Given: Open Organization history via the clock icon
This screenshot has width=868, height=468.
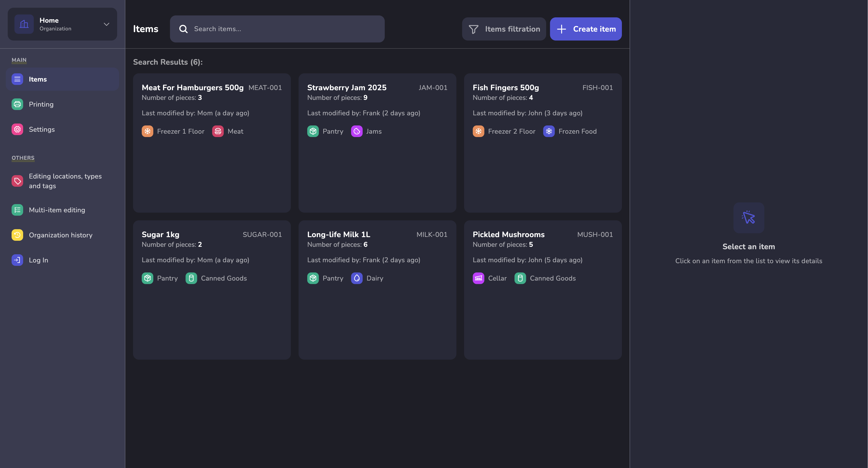Looking at the screenshot, I should (17, 235).
